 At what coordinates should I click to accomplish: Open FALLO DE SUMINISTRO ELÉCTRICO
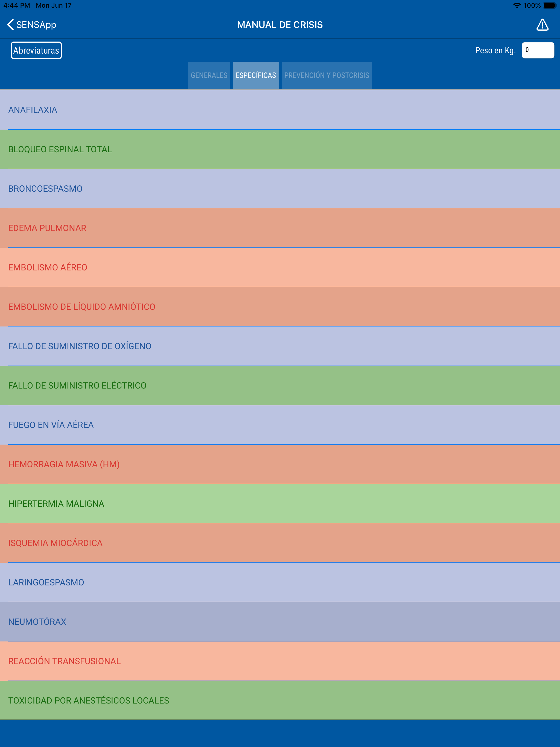[x=280, y=385]
